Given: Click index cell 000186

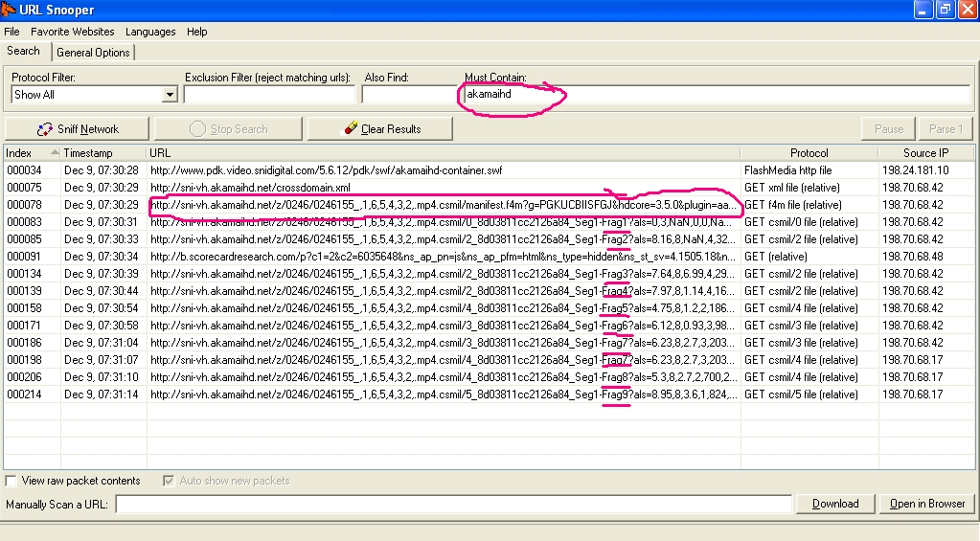Looking at the screenshot, I should pyautogui.click(x=24, y=343).
